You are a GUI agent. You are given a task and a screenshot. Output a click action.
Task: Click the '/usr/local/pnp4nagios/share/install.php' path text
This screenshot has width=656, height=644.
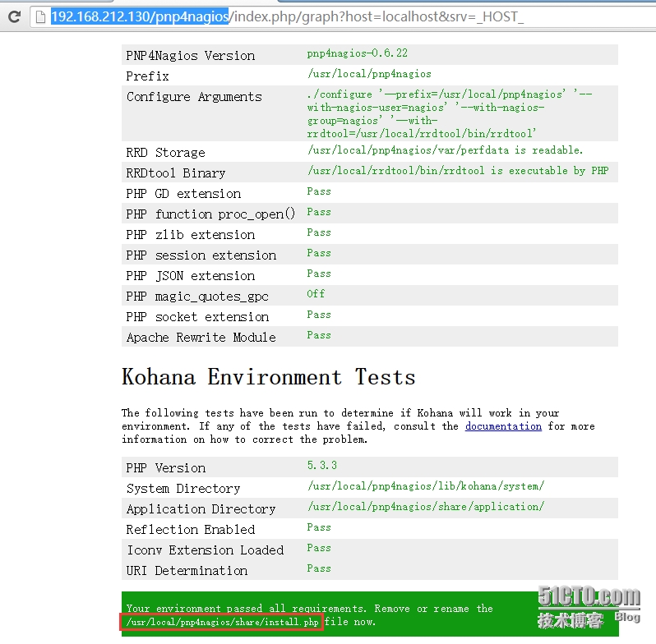coord(222,622)
